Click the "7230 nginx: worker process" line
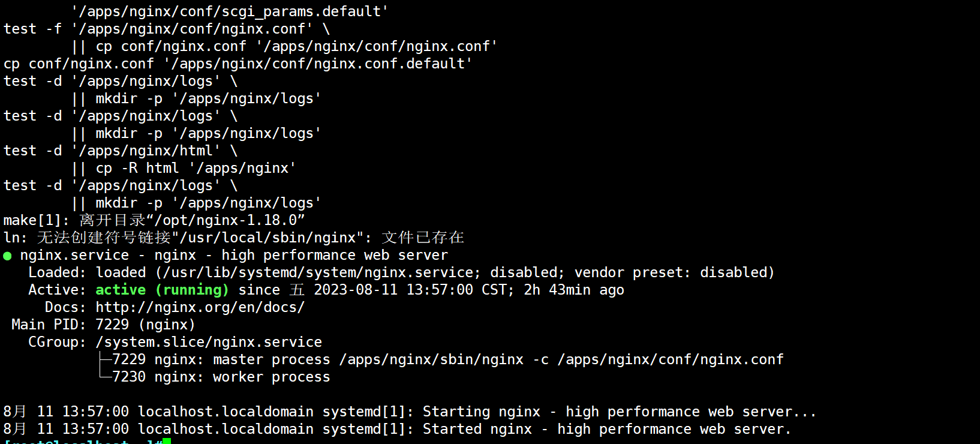Viewport: 980px width, 444px height. pyautogui.click(x=221, y=377)
